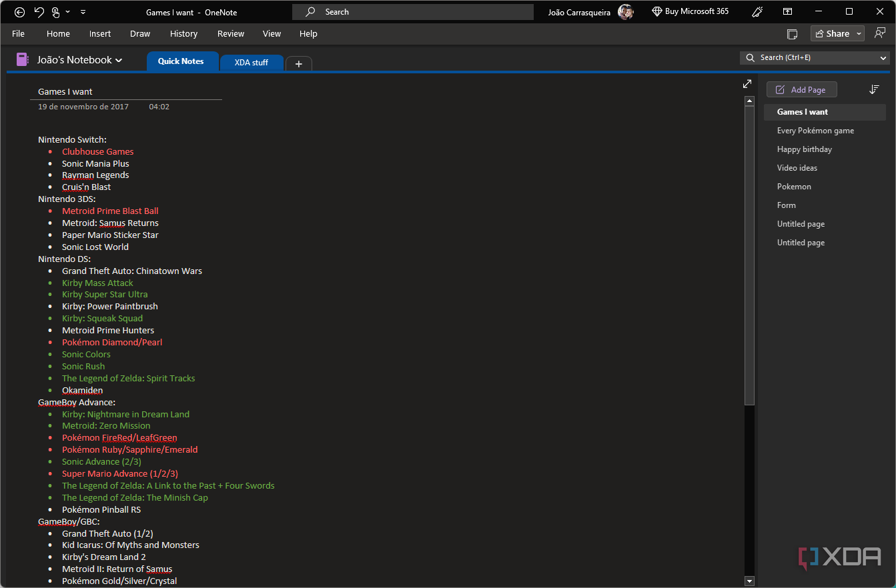Click Buy Microsoft 365 button
Screen dimensions: 896x588
[x=690, y=12]
